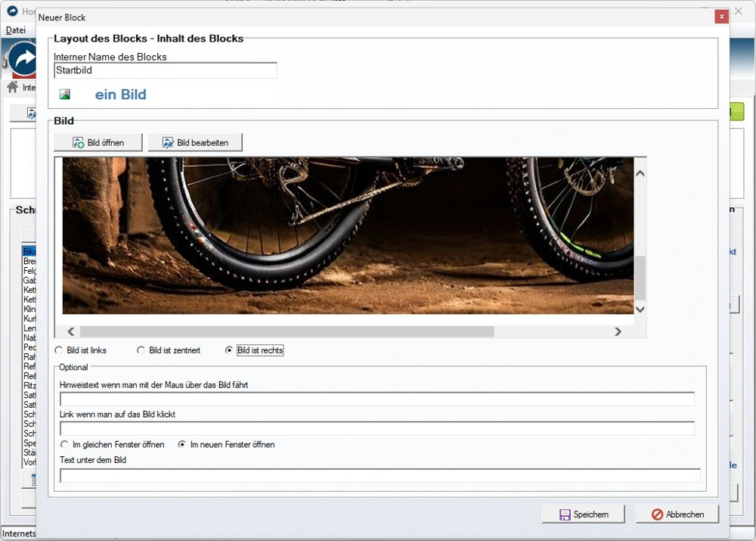Select the 'Bild ist links' option
Viewport: 756px width, 541px height.
[60, 350]
